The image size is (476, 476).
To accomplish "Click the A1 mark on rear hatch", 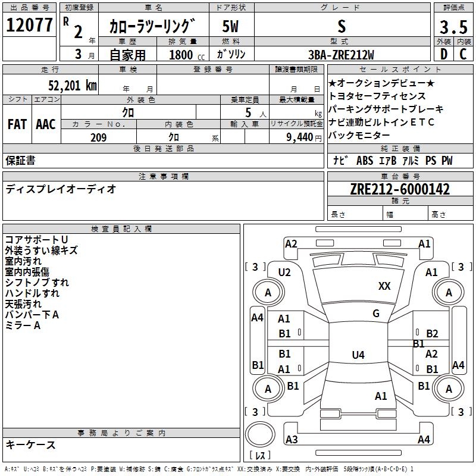I will (381, 396).
